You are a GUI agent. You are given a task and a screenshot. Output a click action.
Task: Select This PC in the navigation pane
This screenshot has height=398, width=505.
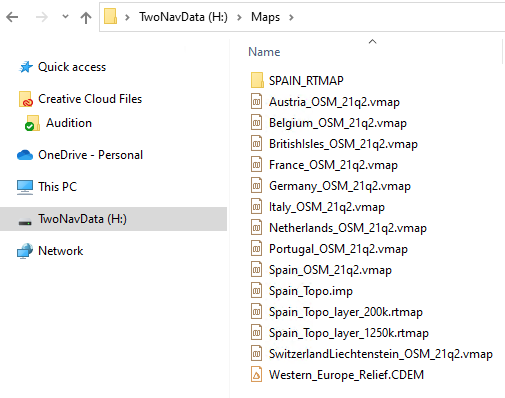point(57,187)
